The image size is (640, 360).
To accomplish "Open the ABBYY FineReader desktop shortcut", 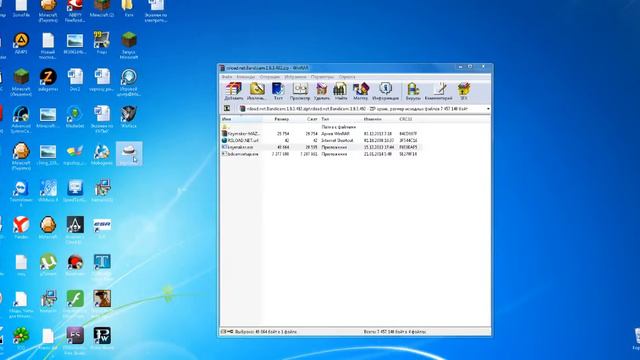I will point(75,11).
